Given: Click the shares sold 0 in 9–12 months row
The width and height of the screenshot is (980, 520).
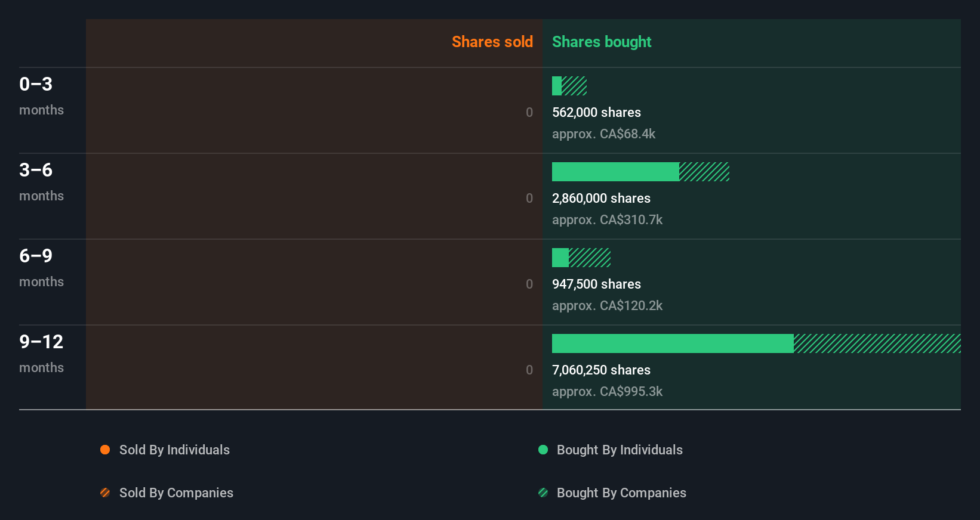Looking at the screenshot, I should (x=529, y=370).
